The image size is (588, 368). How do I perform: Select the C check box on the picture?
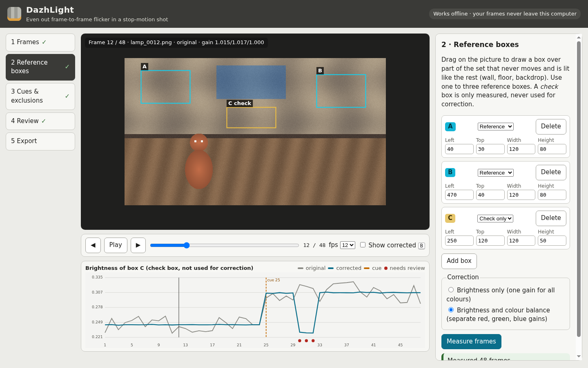pyautogui.click(x=251, y=117)
